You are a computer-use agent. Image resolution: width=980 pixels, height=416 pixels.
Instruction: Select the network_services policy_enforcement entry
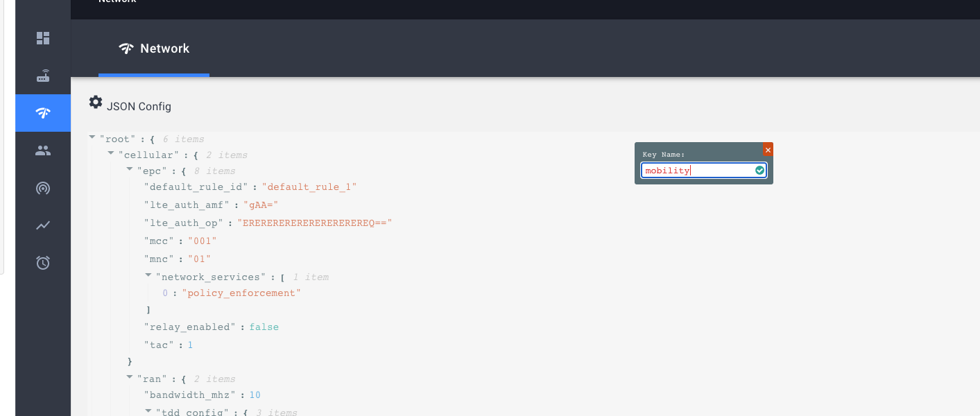pos(241,293)
